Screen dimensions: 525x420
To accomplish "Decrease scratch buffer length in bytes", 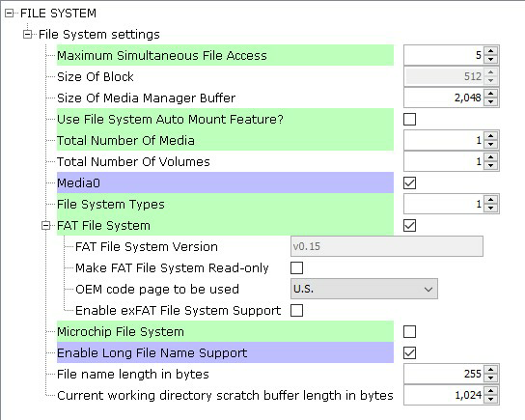I will [491, 399].
